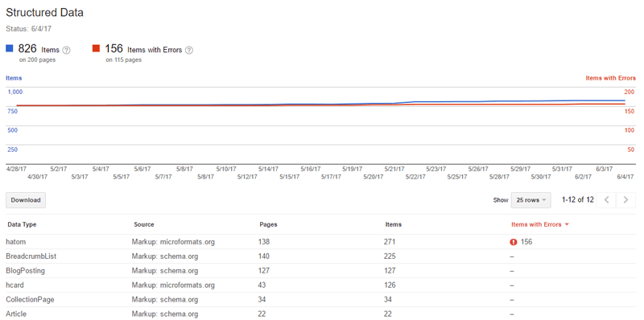Click 'on 115 pages' text
644x320 pixels.
pos(123,59)
